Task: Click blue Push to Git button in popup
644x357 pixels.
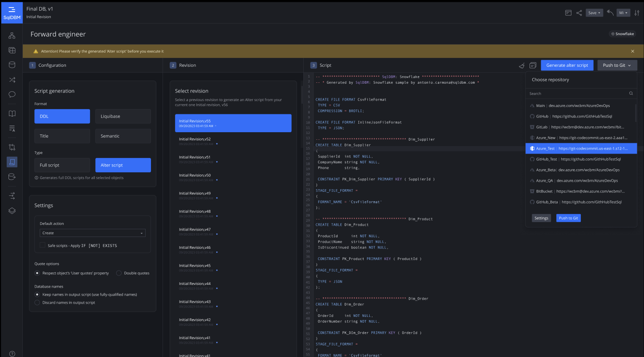Action: pos(568,218)
